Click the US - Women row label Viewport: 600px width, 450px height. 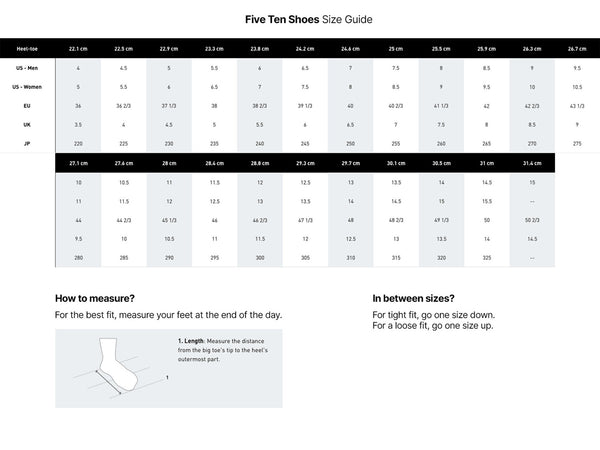click(x=28, y=86)
